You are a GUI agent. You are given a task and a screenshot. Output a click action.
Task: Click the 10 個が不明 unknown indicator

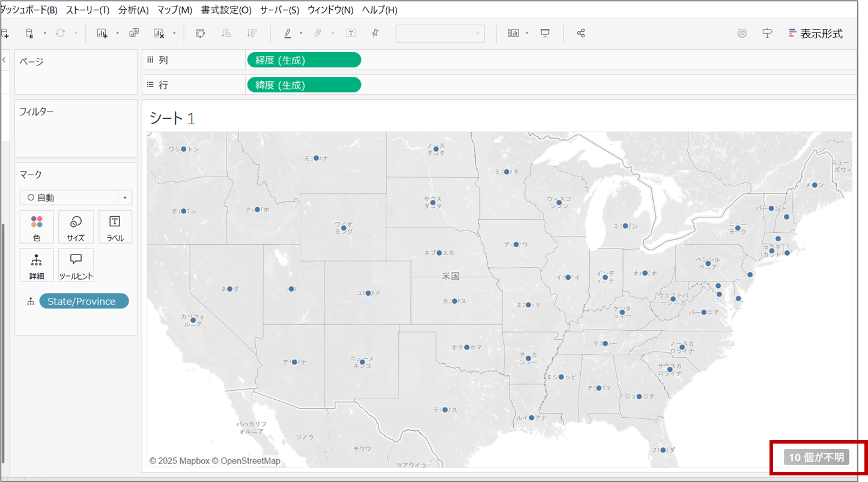tap(816, 457)
